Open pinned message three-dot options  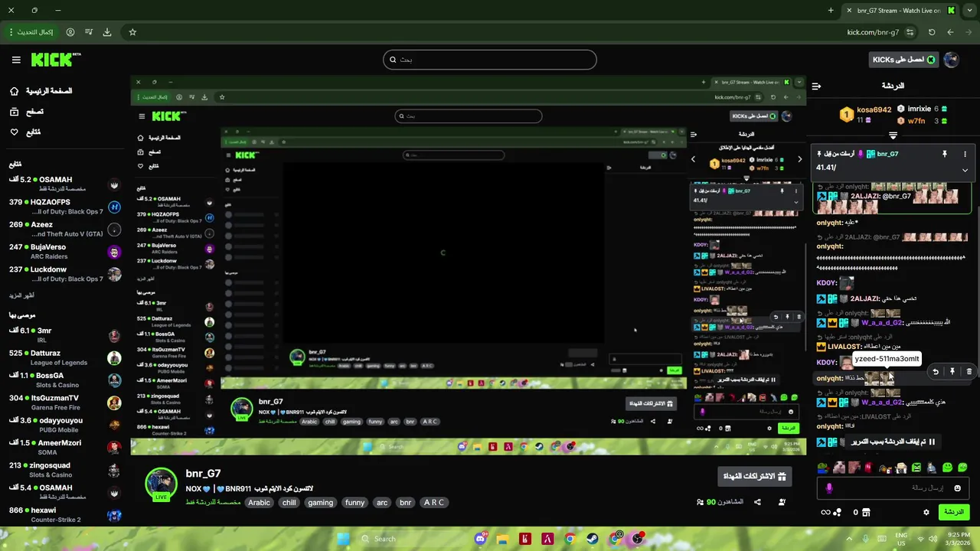pyautogui.click(x=965, y=154)
